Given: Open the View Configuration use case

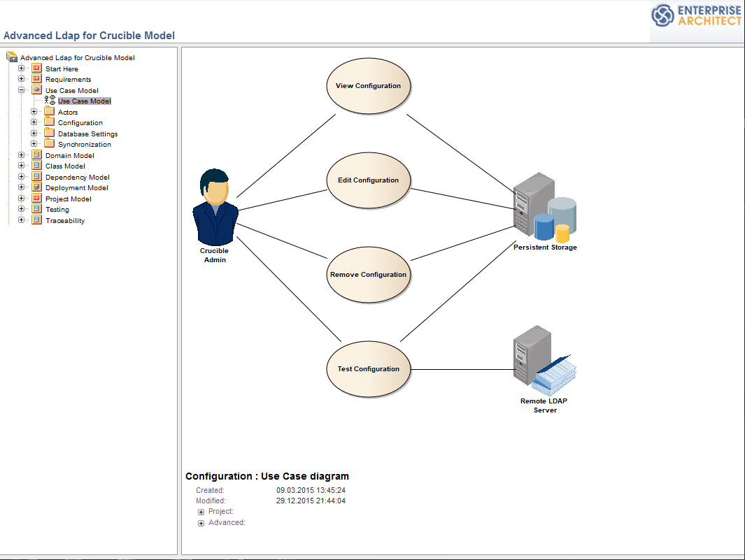Looking at the screenshot, I should click(368, 86).
